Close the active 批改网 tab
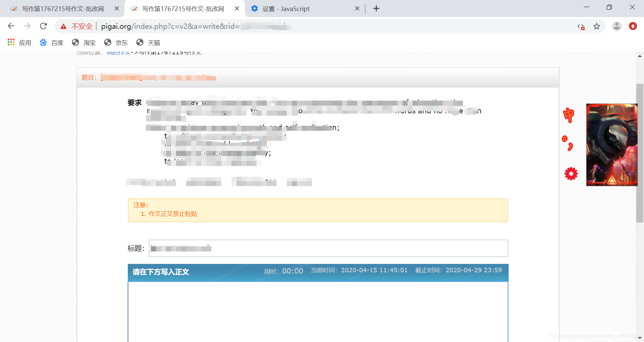This screenshot has height=342, width=644. pos(237,9)
